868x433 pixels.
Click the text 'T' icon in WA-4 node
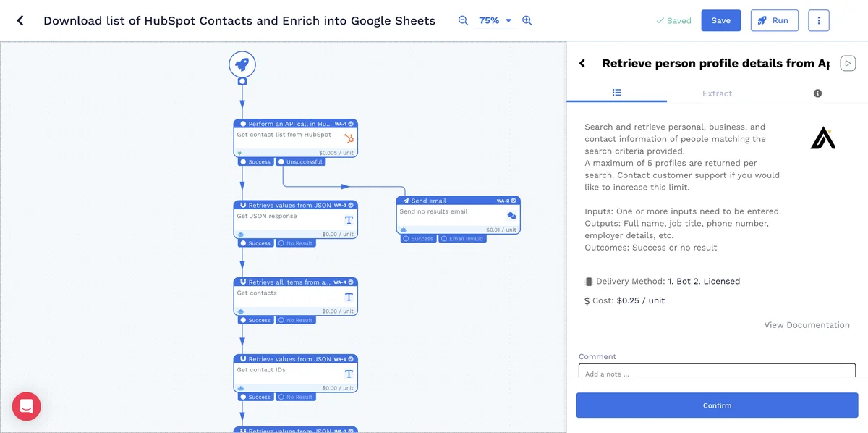[349, 297]
